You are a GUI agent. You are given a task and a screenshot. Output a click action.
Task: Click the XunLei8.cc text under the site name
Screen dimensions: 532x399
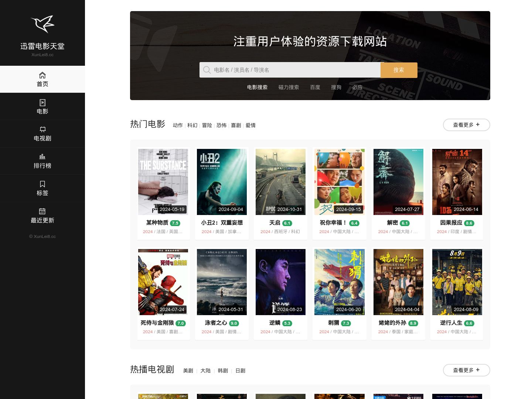coord(42,55)
